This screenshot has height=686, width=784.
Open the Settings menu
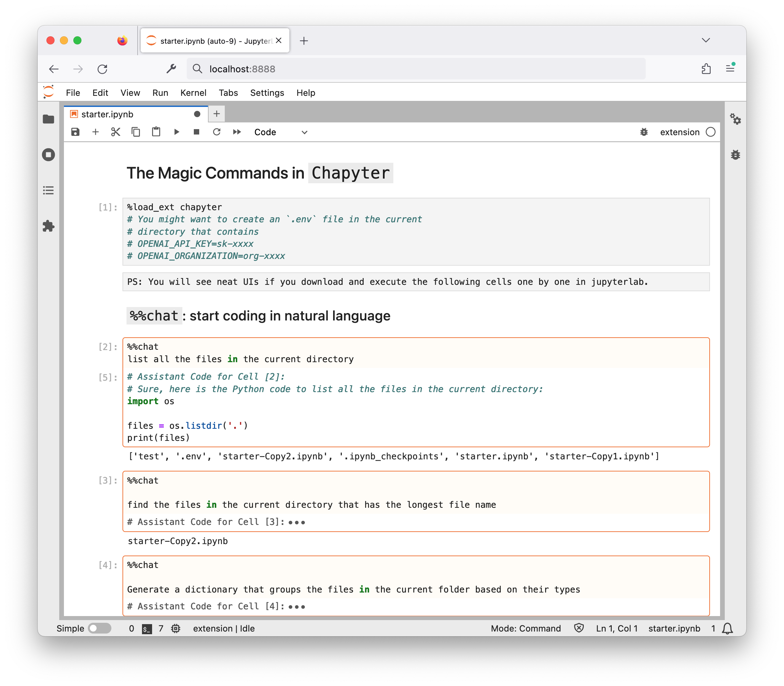point(267,92)
